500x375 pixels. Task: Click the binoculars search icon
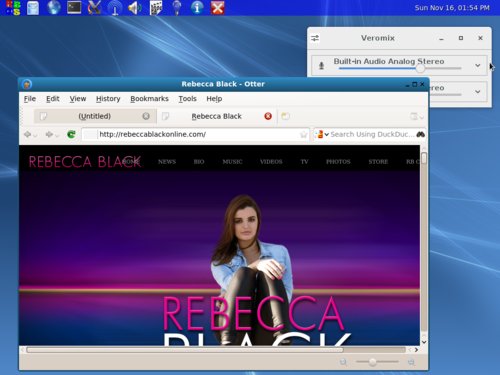(421, 134)
